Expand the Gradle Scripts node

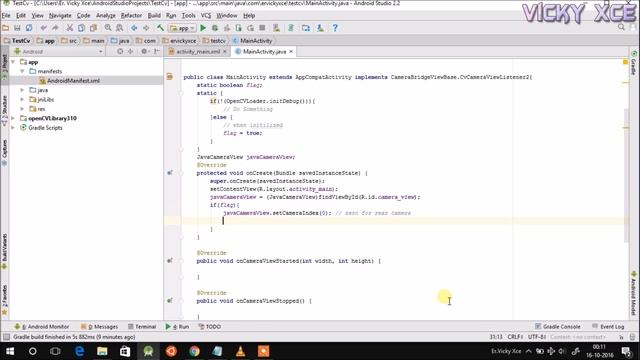pyautogui.click(x=13, y=128)
